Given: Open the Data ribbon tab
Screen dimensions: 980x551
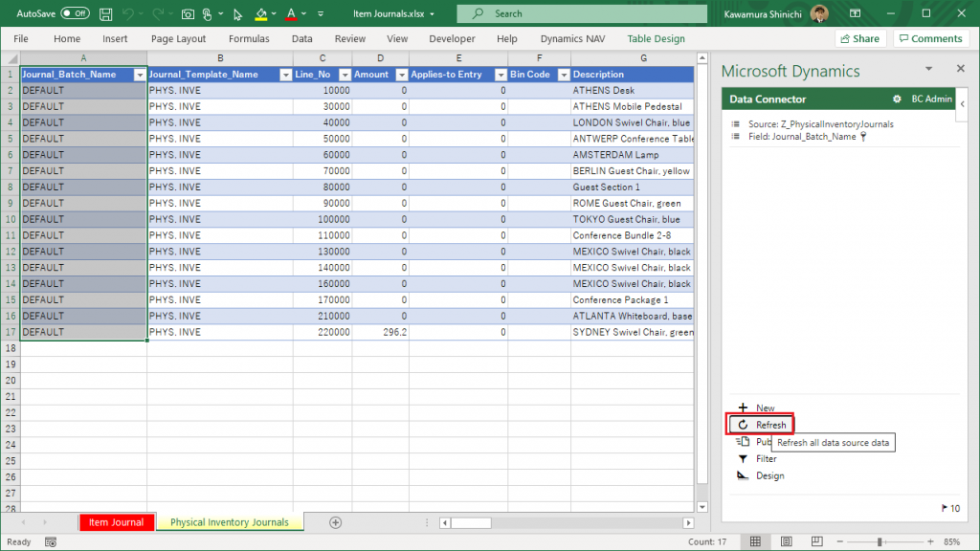Looking at the screenshot, I should coord(301,38).
